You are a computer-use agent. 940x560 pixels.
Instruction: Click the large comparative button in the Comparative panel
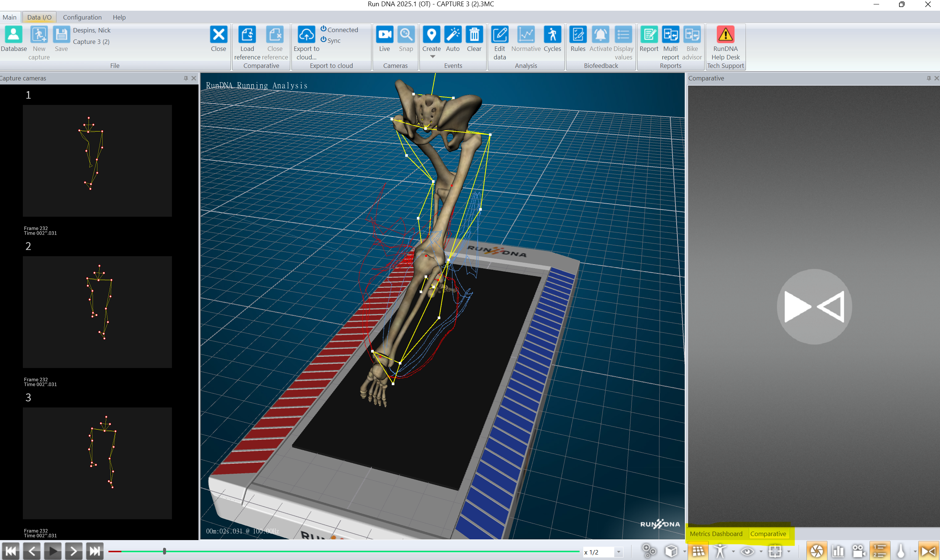tap(814, 307)
